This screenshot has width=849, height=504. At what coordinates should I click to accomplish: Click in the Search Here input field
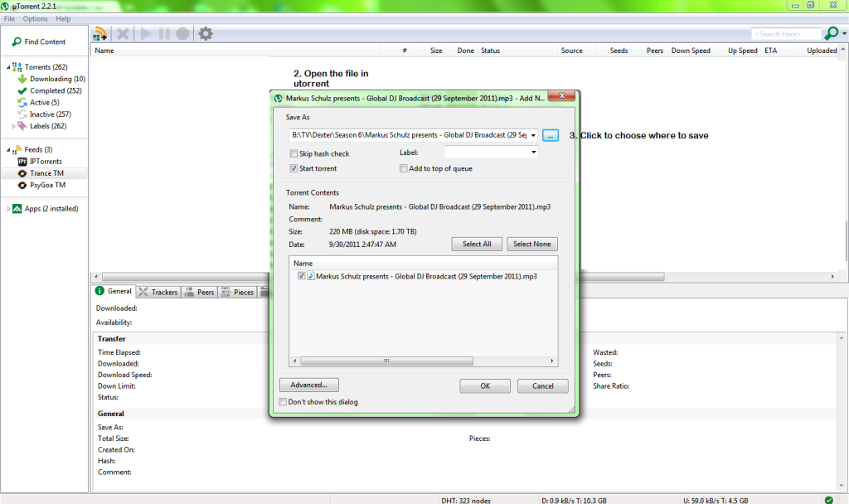(786, 34)
